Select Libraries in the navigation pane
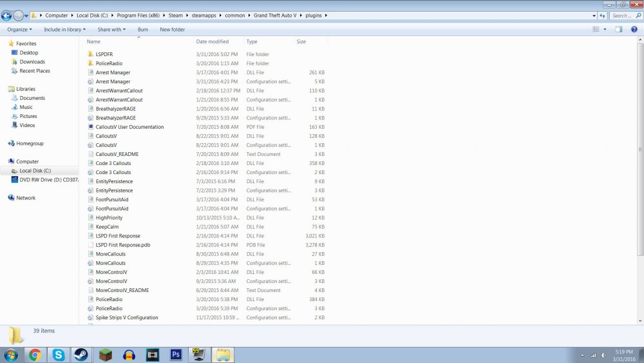This screenshot has width=644, height=363. tap(26, 89)
